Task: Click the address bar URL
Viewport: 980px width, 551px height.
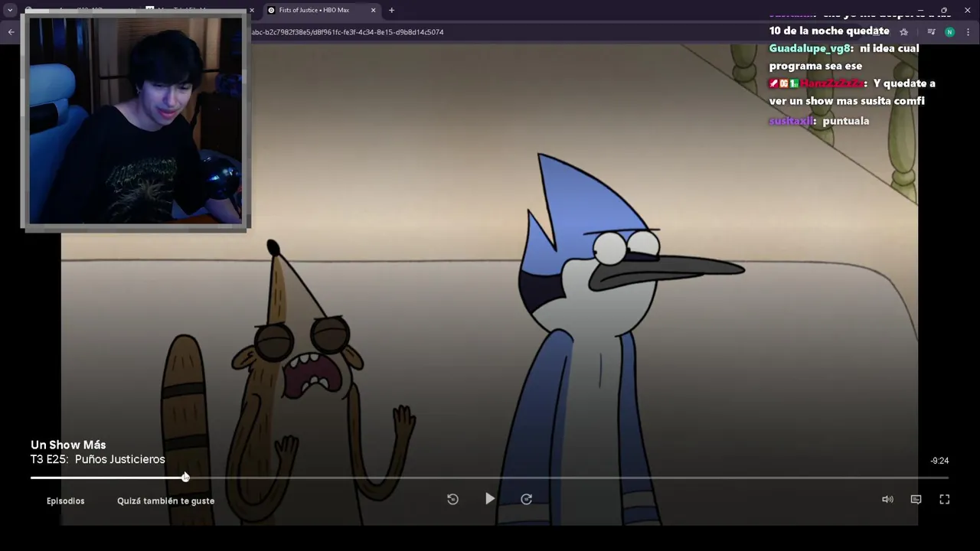Action: 347,32
